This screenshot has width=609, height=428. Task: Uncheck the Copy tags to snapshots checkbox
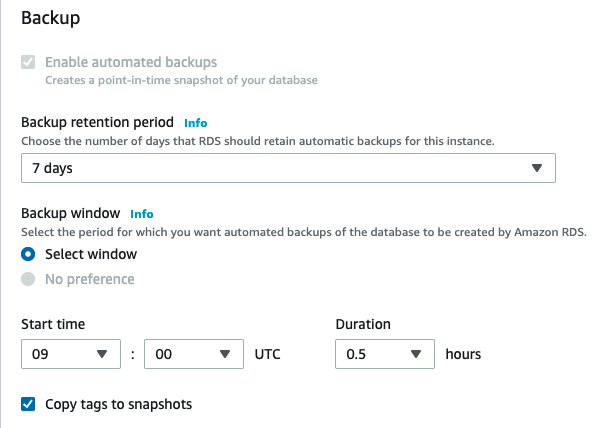[28, 405]
